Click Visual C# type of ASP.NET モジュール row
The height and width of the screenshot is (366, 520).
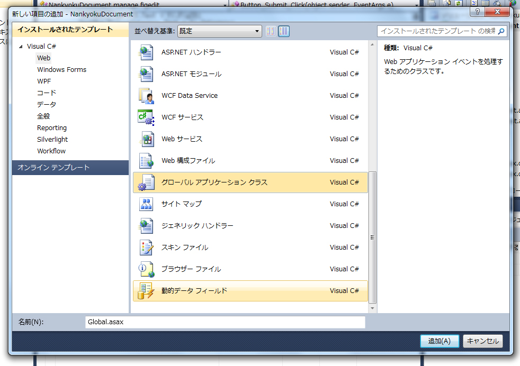pos(344,74)
